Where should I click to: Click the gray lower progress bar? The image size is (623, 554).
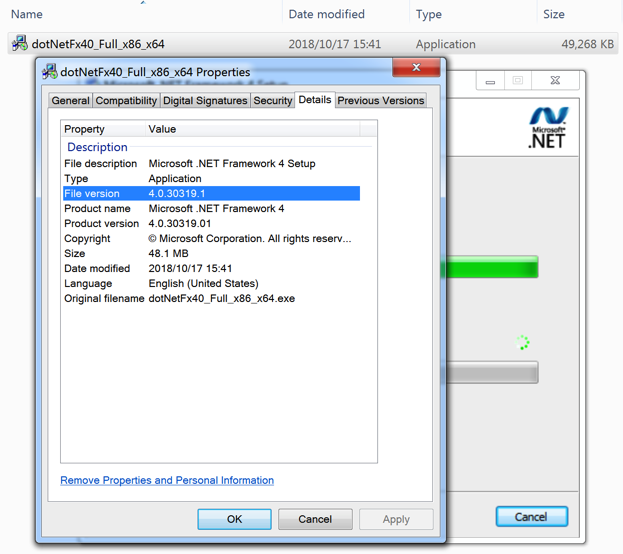(x=492, y=372)
